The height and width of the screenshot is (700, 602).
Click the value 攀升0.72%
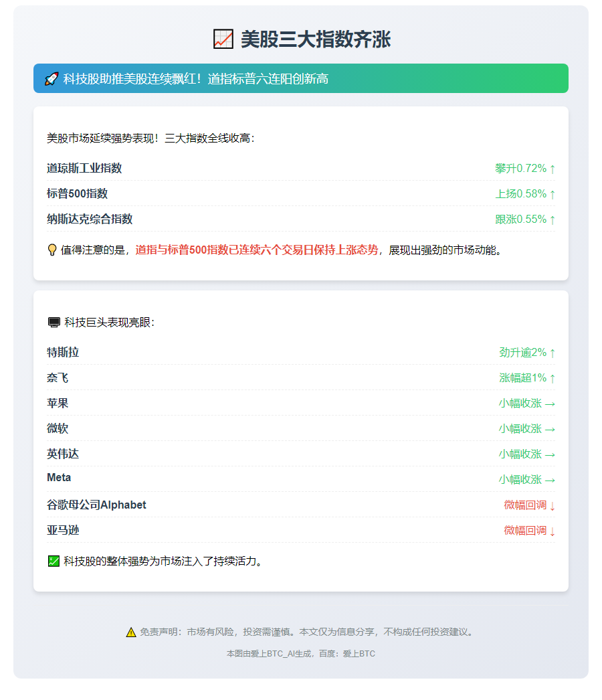(x=521, y=168)
